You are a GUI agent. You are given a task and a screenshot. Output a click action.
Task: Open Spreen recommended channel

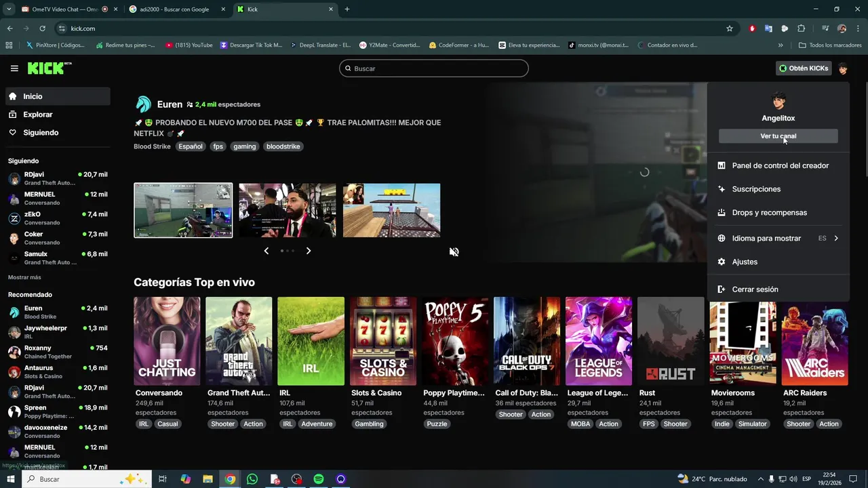click(58, 411)
